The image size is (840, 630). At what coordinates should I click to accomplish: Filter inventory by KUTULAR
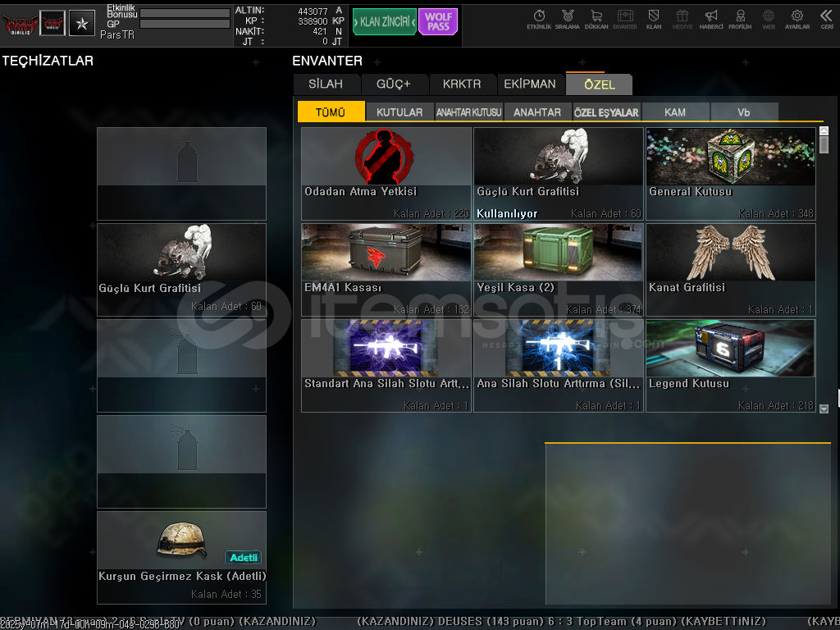[399, 112]
